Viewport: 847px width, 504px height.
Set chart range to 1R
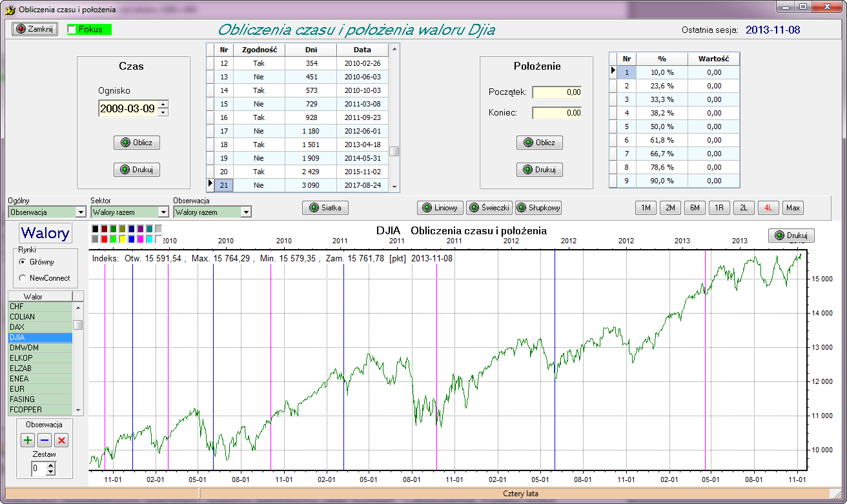point(720,208)
